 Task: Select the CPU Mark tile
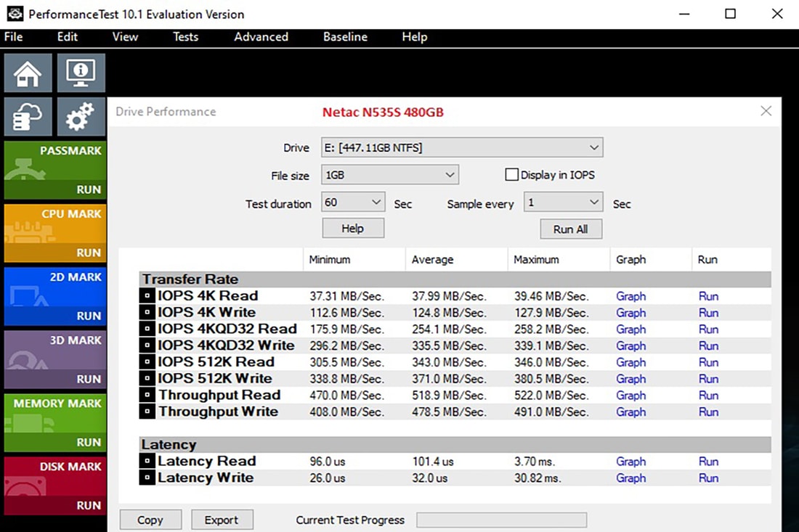(x=54, y=233)
